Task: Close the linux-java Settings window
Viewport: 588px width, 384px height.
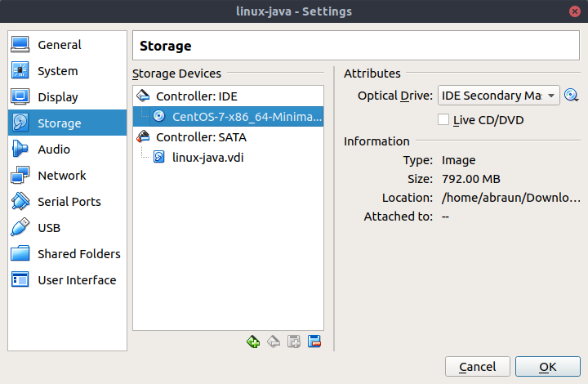Action: 574,11
